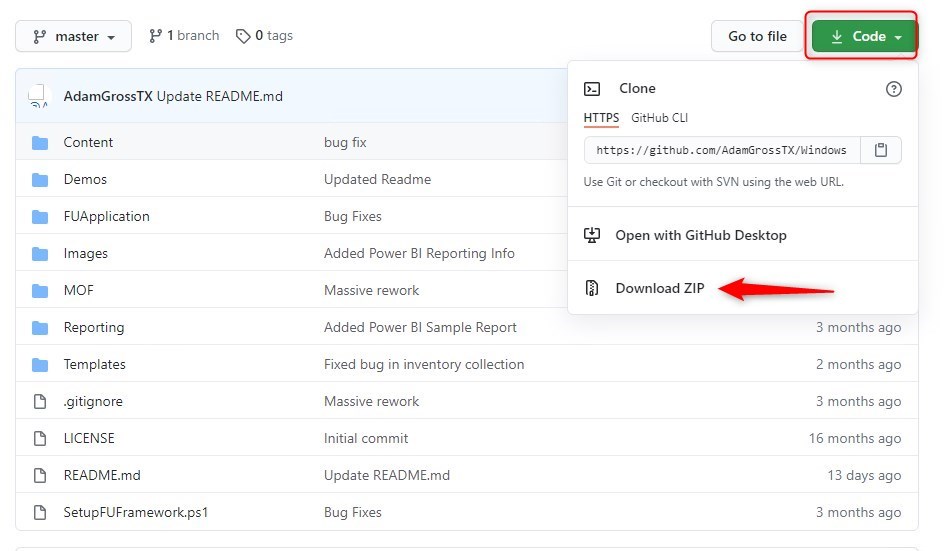Click the clone URL input field
This screenshot has height=551, width=950.
[722, 150]
